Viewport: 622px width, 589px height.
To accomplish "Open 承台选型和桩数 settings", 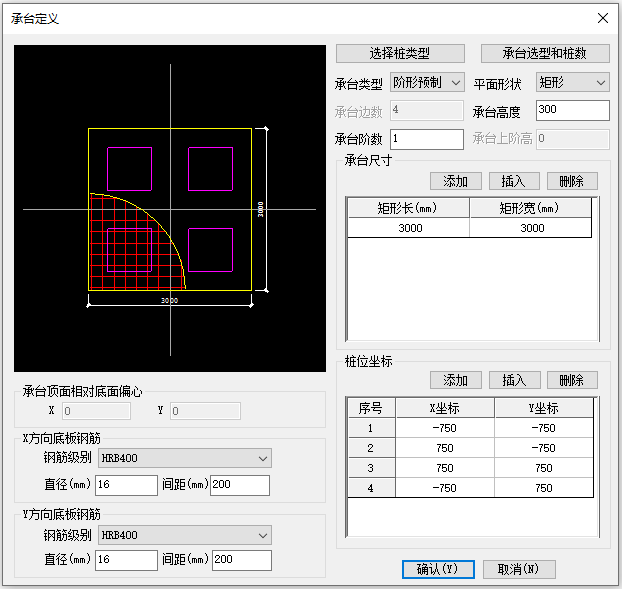I will click(x=545, y=53).
